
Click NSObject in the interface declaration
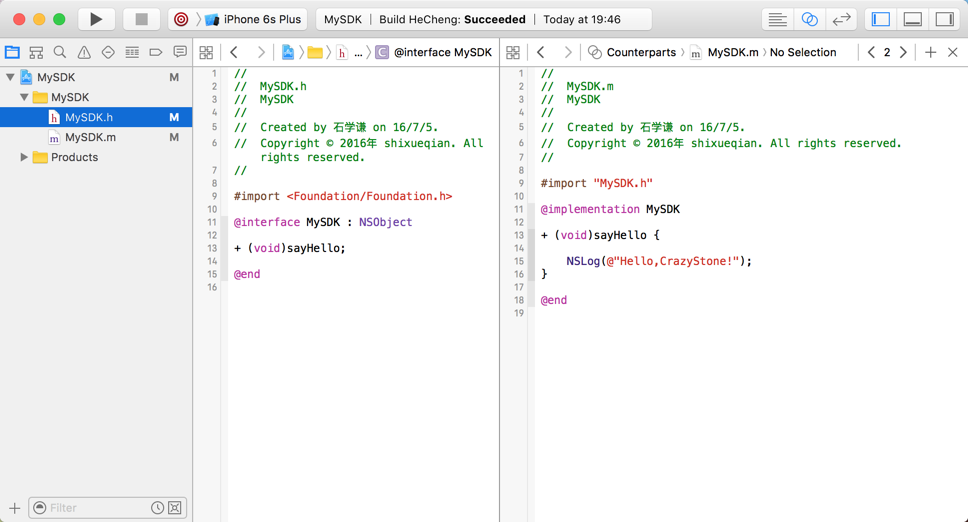[385, 222]
